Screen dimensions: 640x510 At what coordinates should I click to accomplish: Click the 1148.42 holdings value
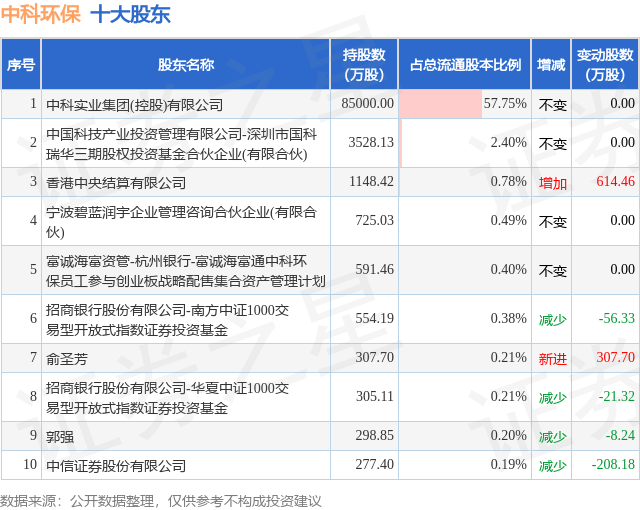coord(371,181)
